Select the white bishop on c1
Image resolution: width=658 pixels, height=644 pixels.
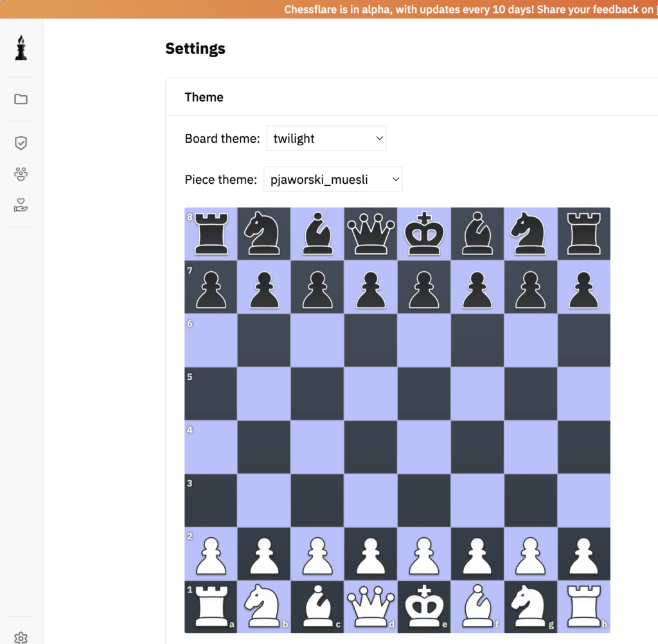tap(317, 607)
